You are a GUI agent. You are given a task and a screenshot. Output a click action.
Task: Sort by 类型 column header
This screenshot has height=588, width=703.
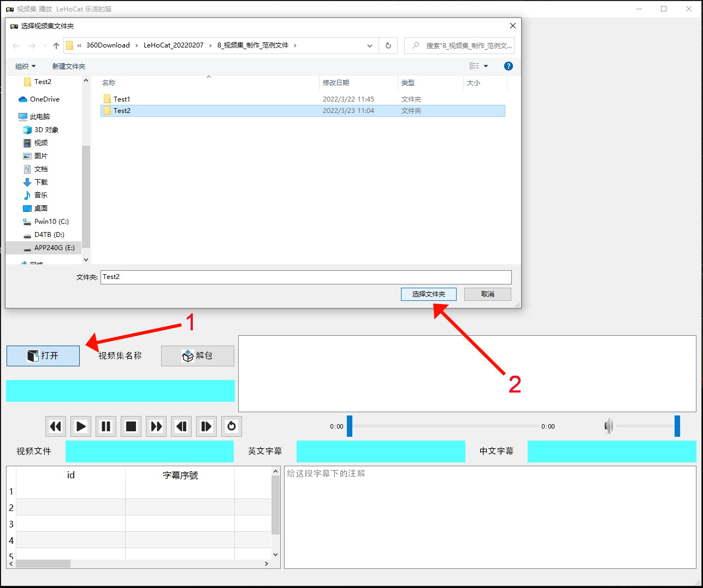(430, 83)
